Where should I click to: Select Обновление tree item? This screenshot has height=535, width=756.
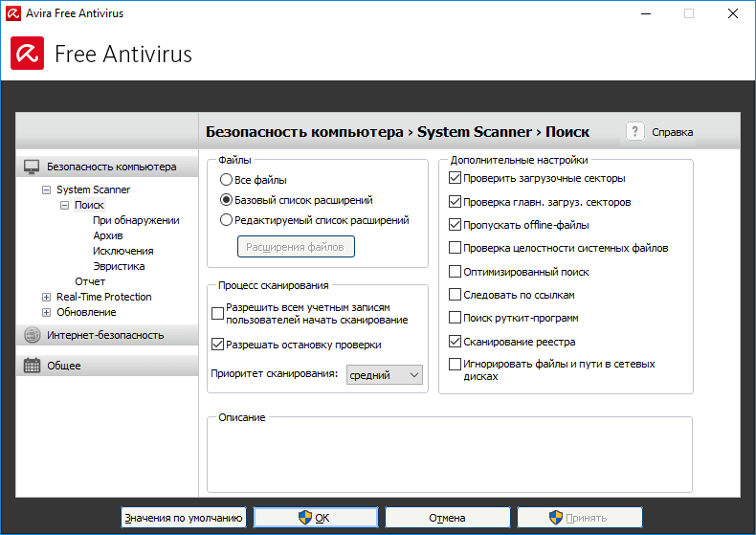coord(86,312)
